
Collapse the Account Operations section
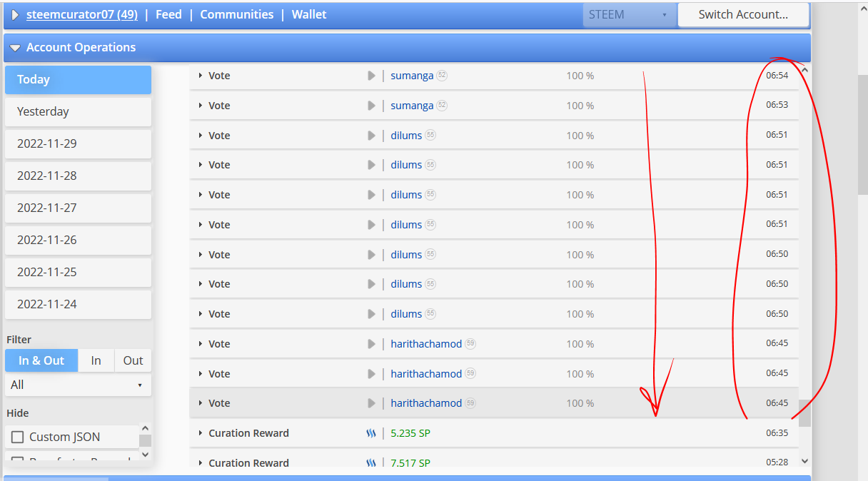coord(15,48)
